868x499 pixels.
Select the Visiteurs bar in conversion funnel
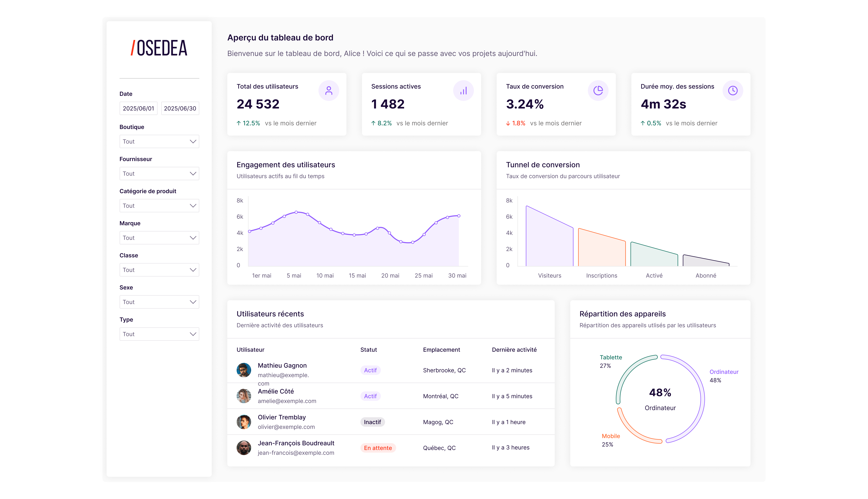pos(549,236)
